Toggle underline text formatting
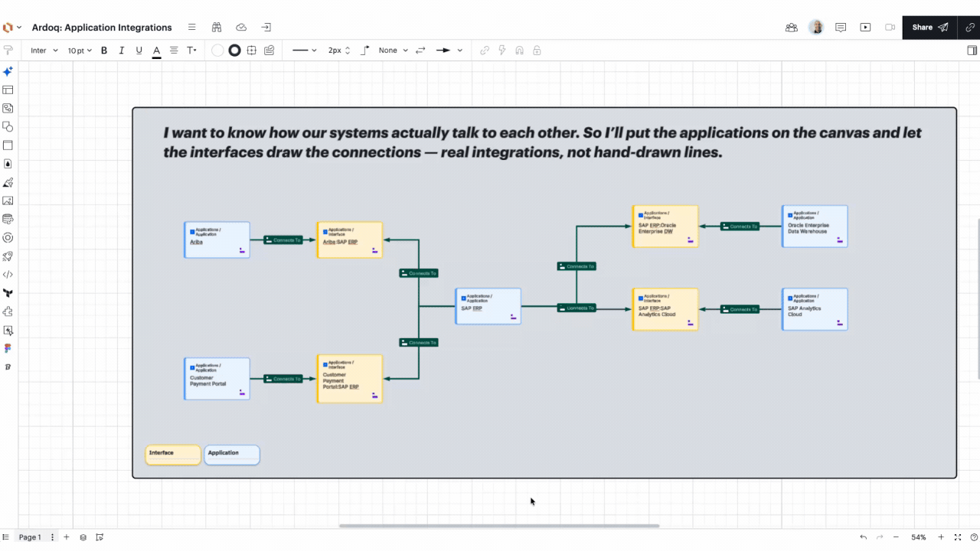Screen dimensions: 980x551 (139, 51)
